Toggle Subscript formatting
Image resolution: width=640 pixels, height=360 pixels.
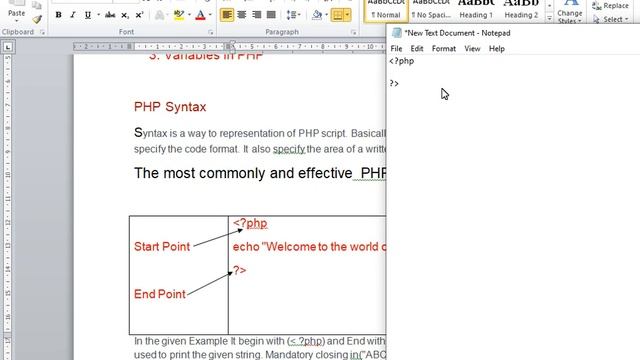click(x=124, y=15)
